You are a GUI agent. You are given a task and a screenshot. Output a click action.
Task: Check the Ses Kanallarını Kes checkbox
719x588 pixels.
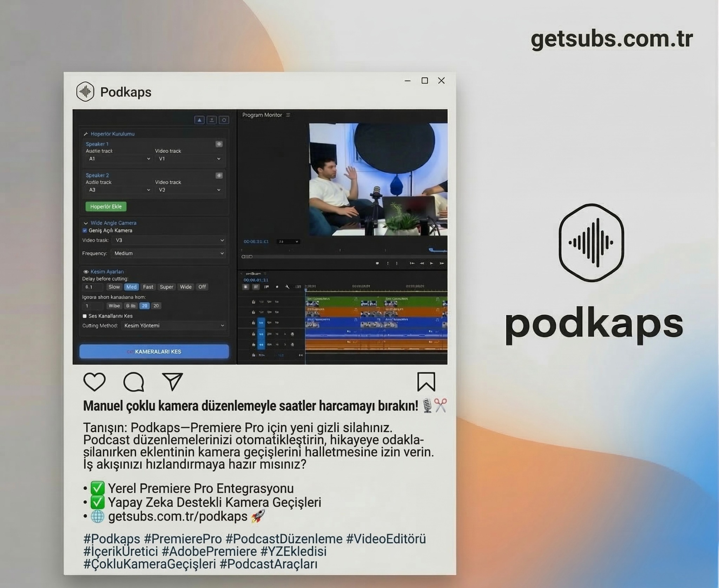point(85,316)
